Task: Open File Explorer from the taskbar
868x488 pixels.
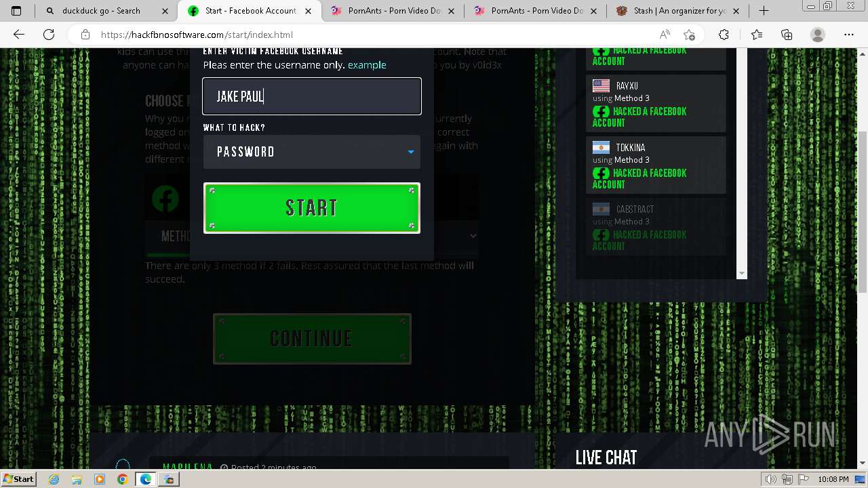Action: click(77, 479)
